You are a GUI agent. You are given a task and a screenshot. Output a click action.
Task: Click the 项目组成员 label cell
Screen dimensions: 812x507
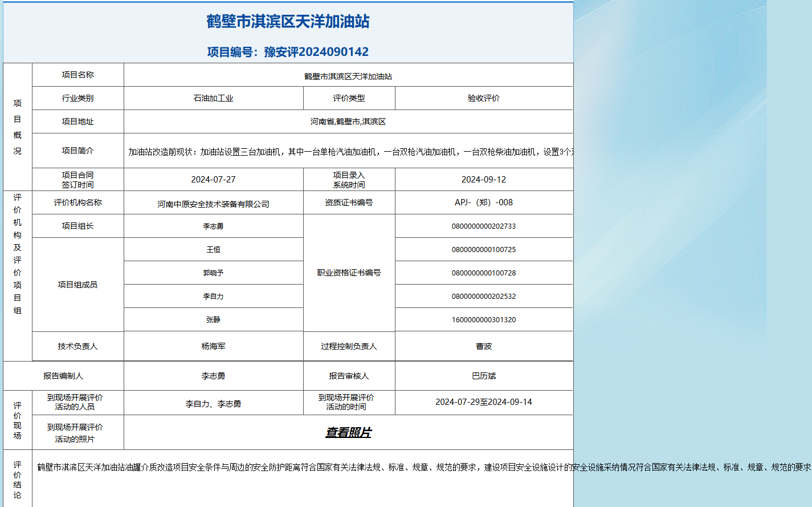coord(78,285)
